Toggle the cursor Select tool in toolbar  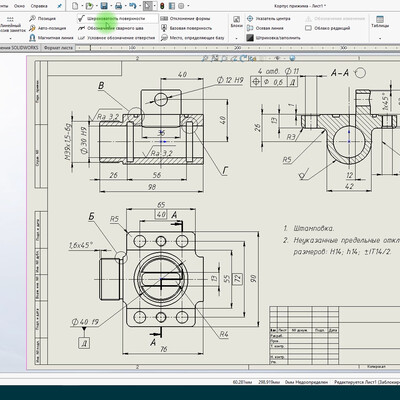(147, 6)
